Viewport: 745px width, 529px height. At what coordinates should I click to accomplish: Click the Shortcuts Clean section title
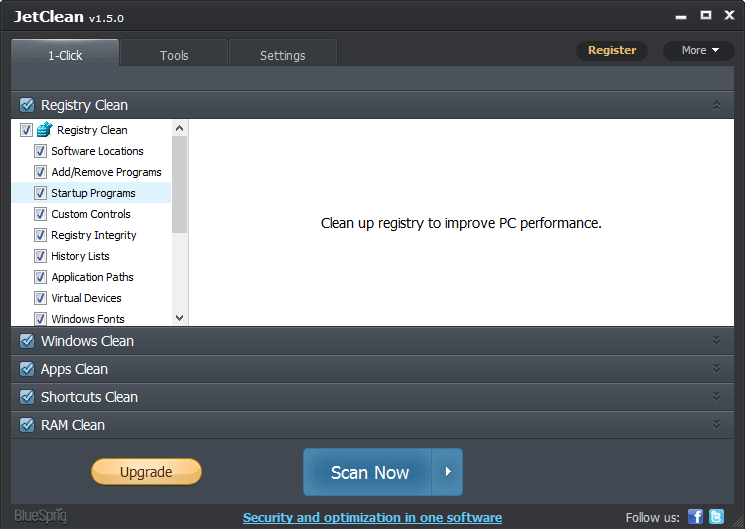tap(89, 397)
